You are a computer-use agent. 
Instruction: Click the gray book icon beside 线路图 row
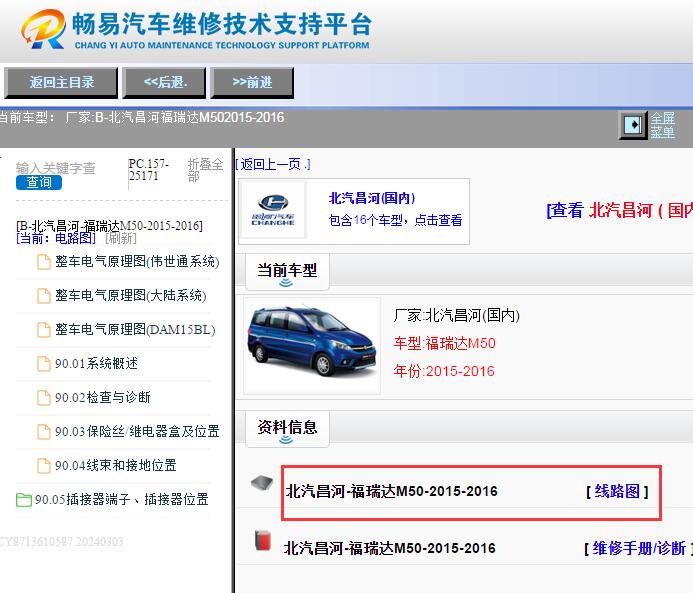click(262, 483)
